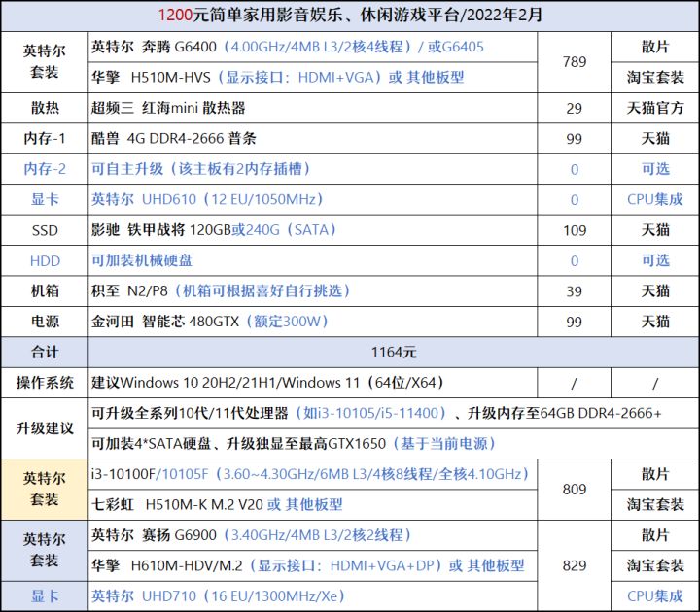700x612 pixels.
Task: Select the '可加装机械硬盘' cell
Action: [312, 260]
